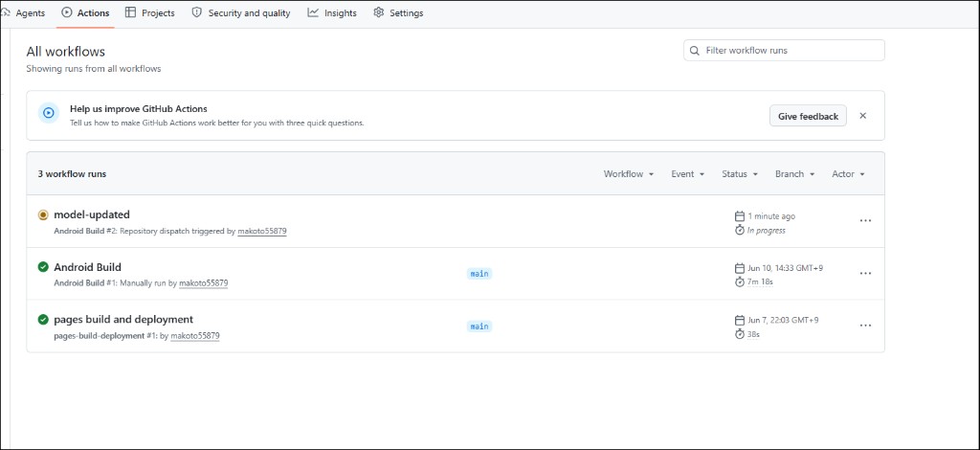This screenshot has height=450, width=980.
Task: Click the stopwatch icon beside In progress
Action: coord(740,230)
